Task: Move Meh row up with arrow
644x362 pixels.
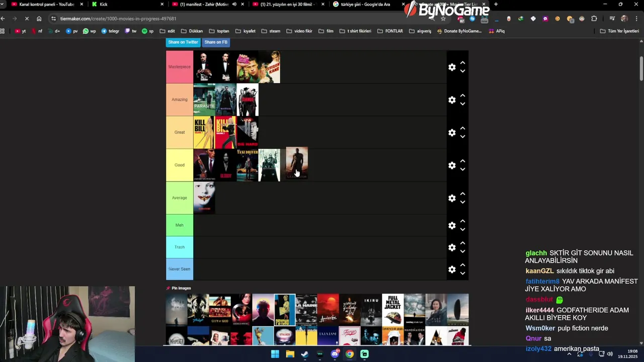Action: pos(462,221)
